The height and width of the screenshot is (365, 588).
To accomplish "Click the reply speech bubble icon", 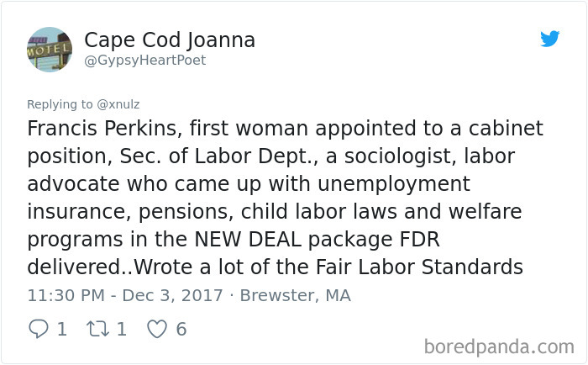I will (39, 329).
